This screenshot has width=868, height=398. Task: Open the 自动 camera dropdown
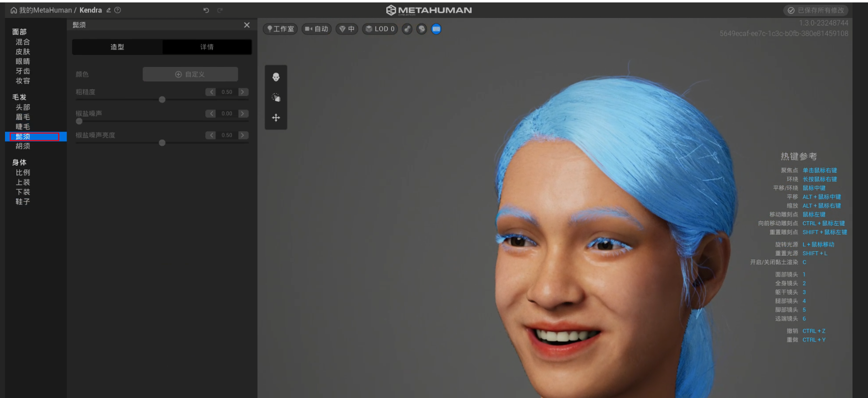316,29
